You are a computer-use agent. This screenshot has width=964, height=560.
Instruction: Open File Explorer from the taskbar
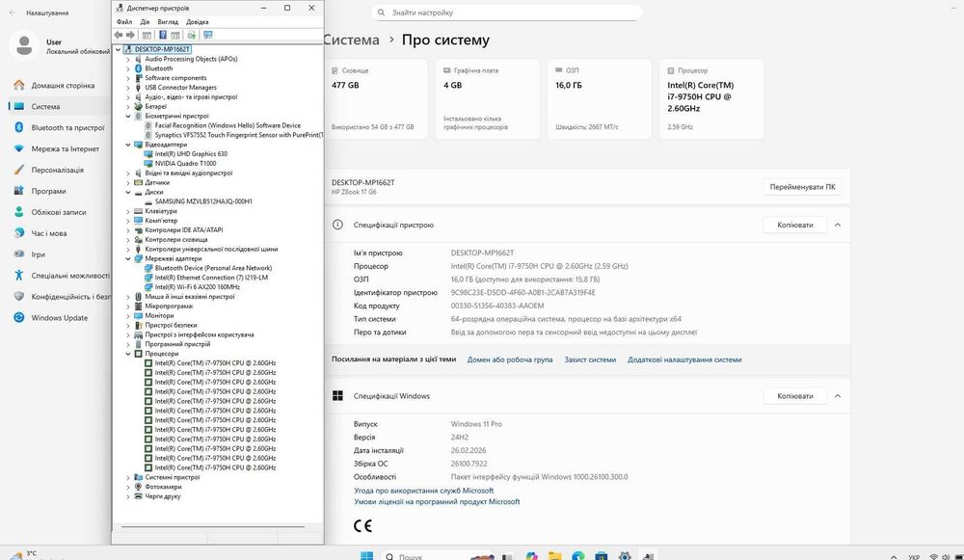pyautogui.click(x=554, y=556)
